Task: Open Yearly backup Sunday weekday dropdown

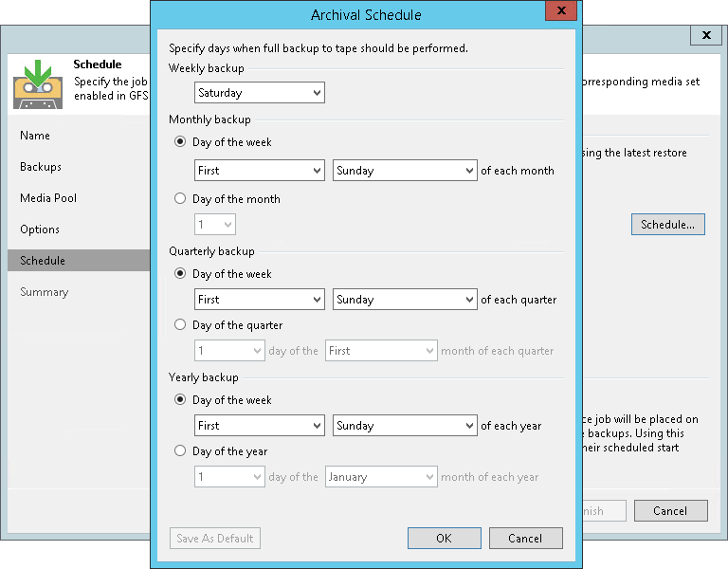Action: pos(405,426)
